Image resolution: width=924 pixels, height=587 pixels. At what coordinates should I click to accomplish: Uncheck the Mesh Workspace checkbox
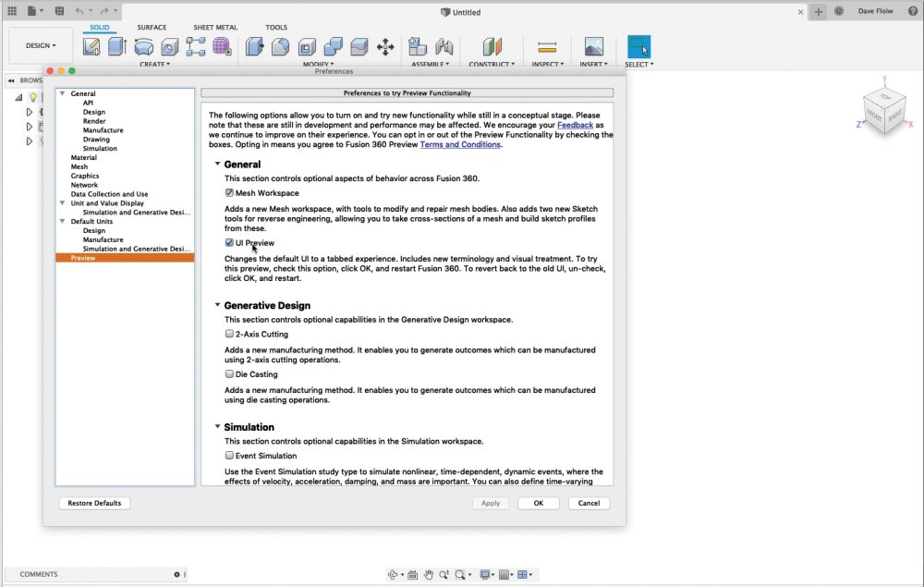pyautogui.click(x=229, y=192)
